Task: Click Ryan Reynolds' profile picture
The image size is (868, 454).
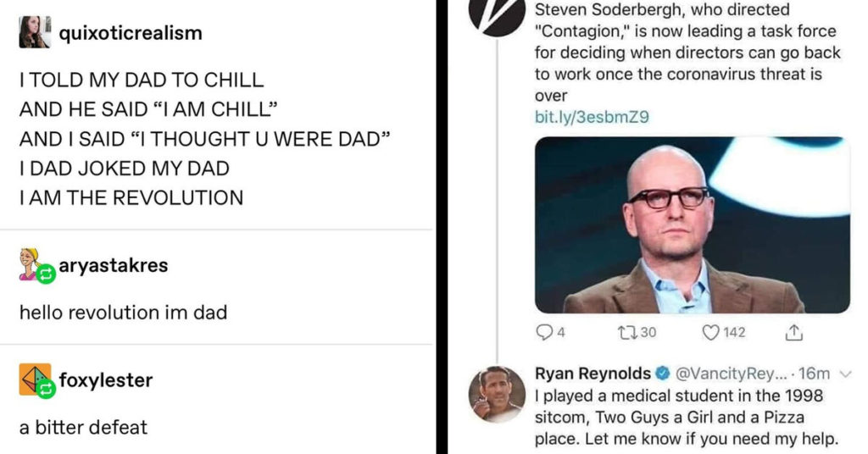Action: (x=497, y=394)
